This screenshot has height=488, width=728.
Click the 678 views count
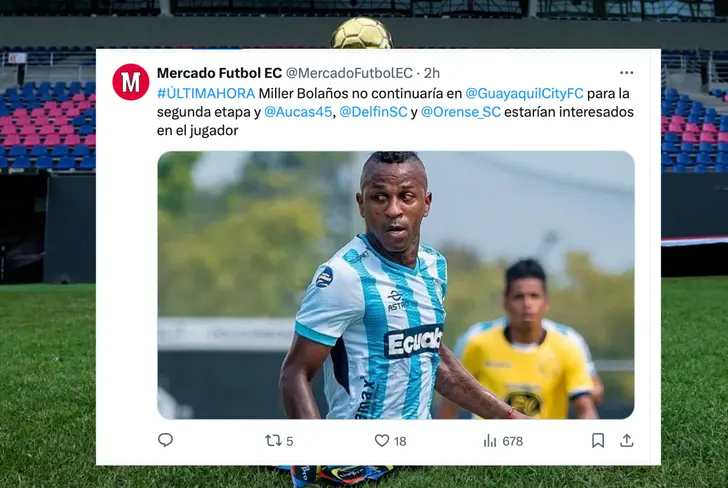[x=513, y=441]
